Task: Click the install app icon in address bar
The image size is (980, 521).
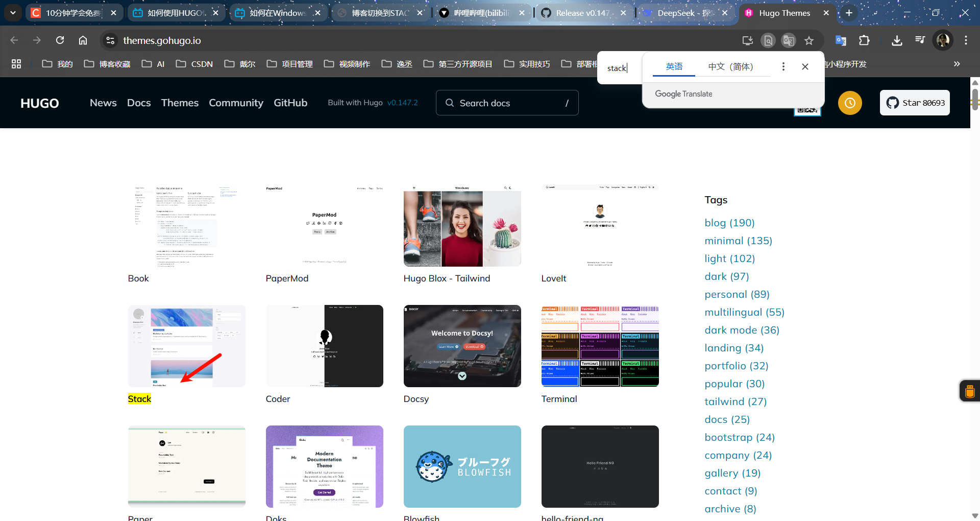Action: point(748,40)
